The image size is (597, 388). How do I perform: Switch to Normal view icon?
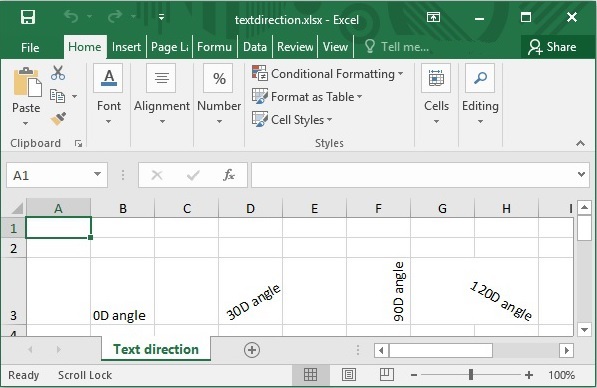310,375
